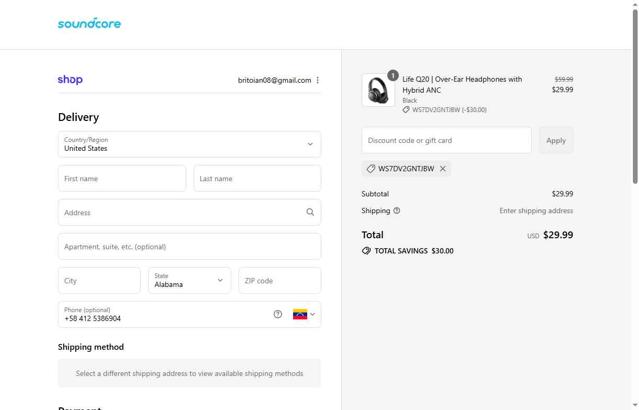Click the total savings tag icon
This screenshot has height=410, width=639.
(x=366, y=251)
